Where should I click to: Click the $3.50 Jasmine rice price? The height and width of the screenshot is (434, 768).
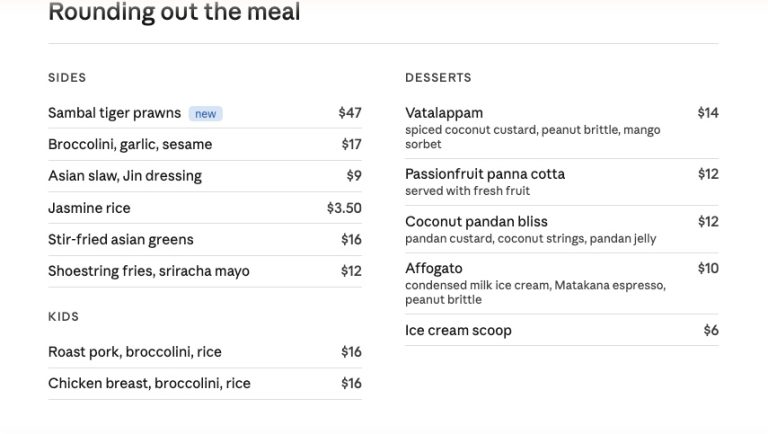click(x=344, y=208)
